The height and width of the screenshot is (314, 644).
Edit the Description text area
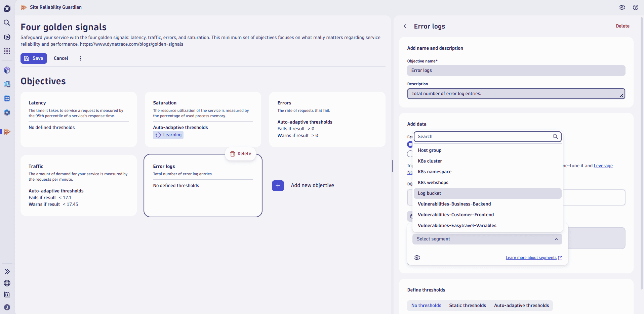point(516,94)
